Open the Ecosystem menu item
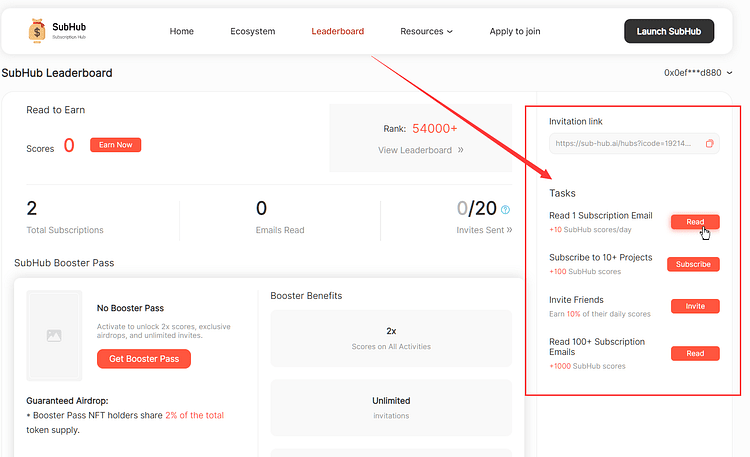 tap(253, 31)
